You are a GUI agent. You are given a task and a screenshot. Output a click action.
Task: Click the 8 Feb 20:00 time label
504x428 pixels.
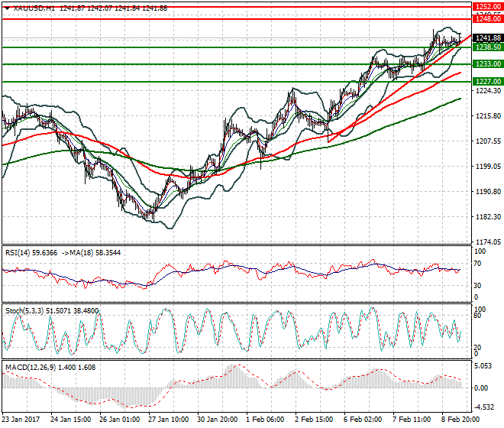point(460,420)
